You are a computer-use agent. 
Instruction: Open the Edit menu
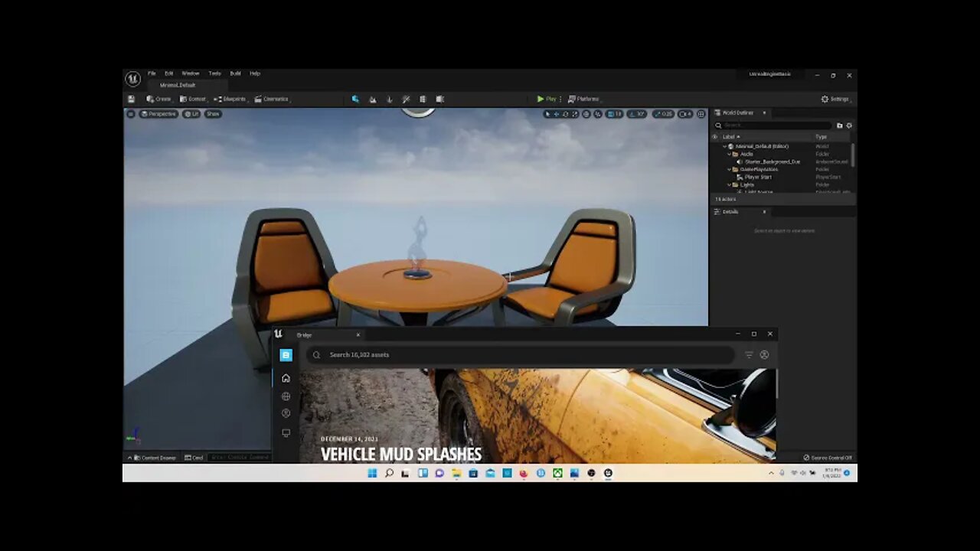(168, 73)
